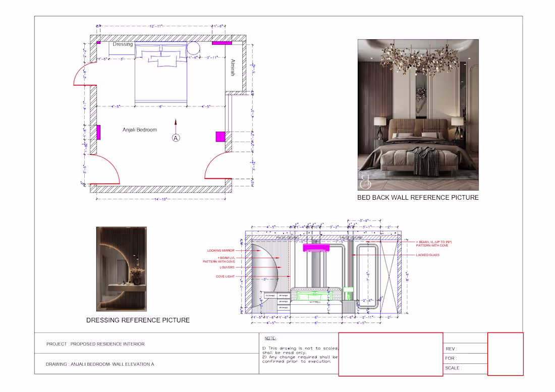
Task: Click the 14'-10" dimension below floor plan
Action: pos(160,199)
